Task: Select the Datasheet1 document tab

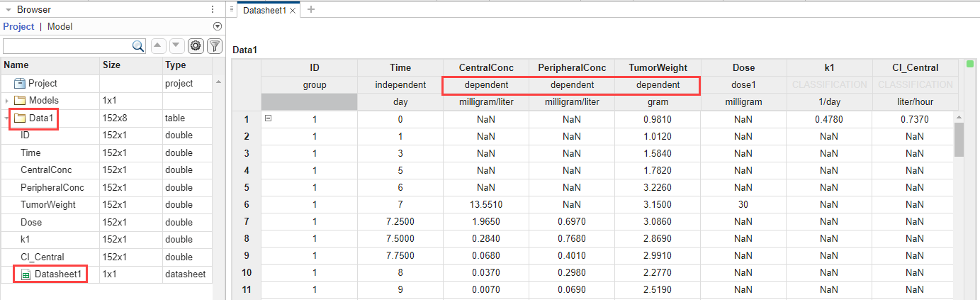Action: 264,11
